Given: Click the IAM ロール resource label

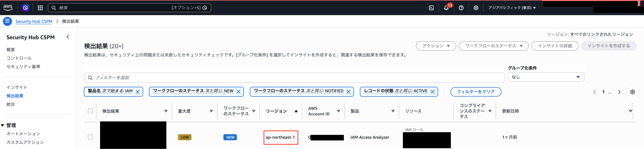Looking at the screenshot, I should pyautogui.click(x=414, y=129).
